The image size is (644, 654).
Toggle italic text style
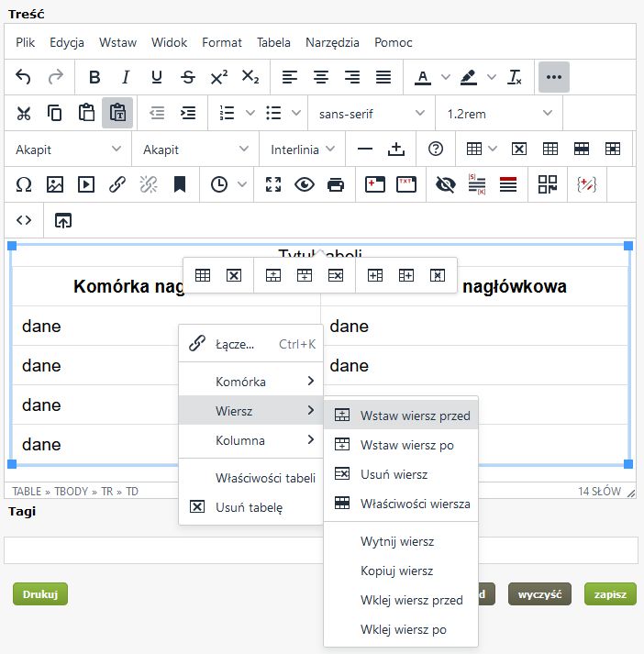coord(126,77)
